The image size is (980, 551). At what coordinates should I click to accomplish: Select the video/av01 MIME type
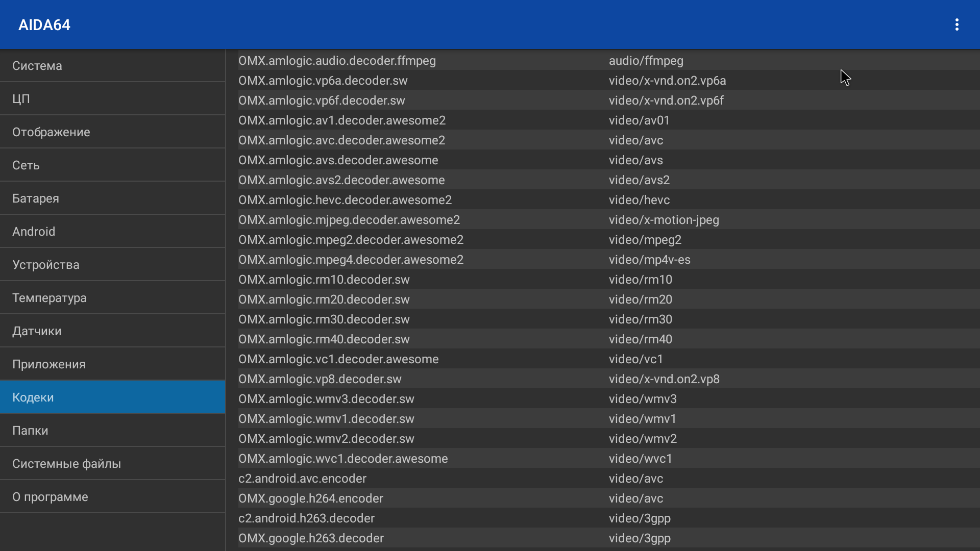639,120
